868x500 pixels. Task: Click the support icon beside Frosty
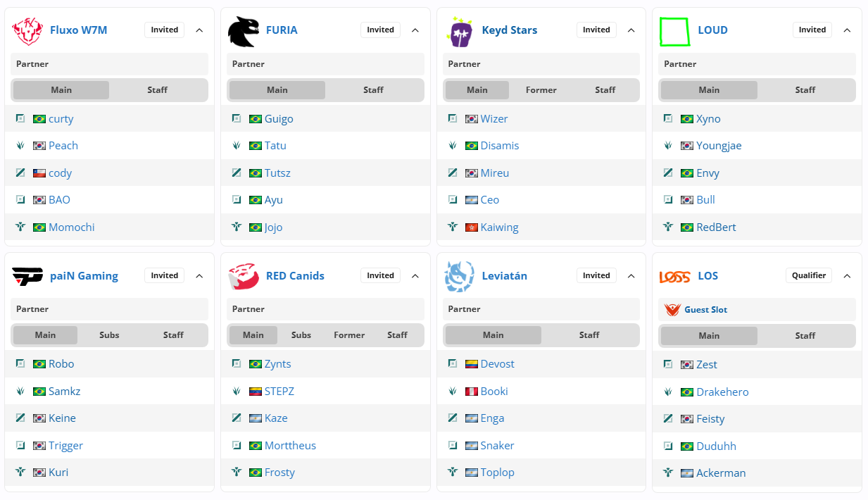237,472
